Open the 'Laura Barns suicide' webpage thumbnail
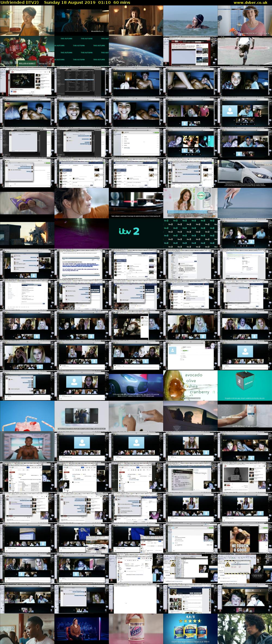 pos(190,51)
